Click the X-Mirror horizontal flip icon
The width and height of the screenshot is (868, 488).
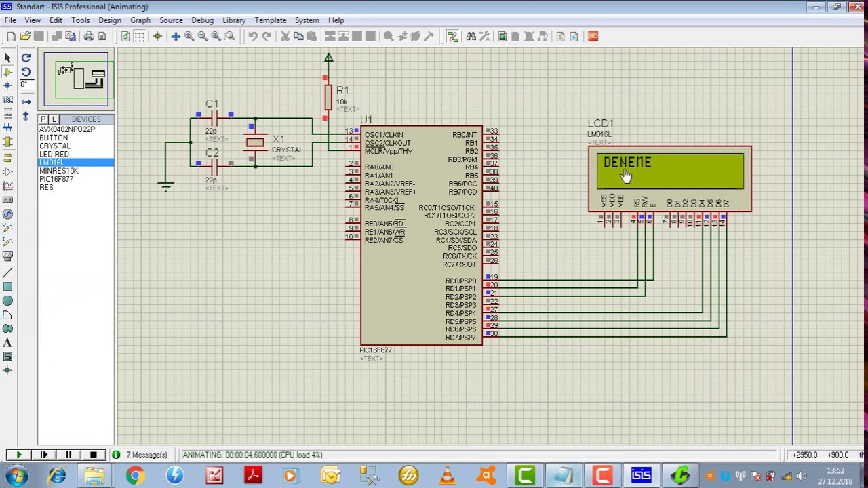[26, 102]
